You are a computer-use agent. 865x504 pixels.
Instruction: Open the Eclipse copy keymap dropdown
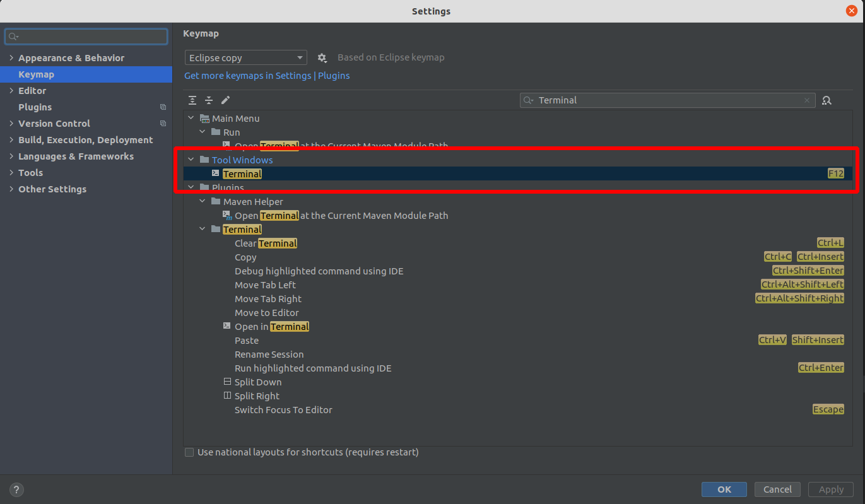pyautogui.click(x=245, y=58)
